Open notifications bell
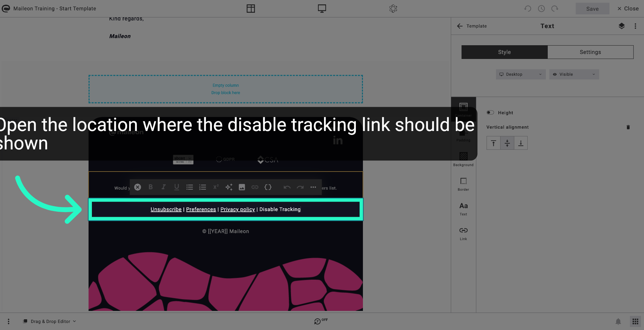This screenshot has width=644, height=330. tap(618, 322)
